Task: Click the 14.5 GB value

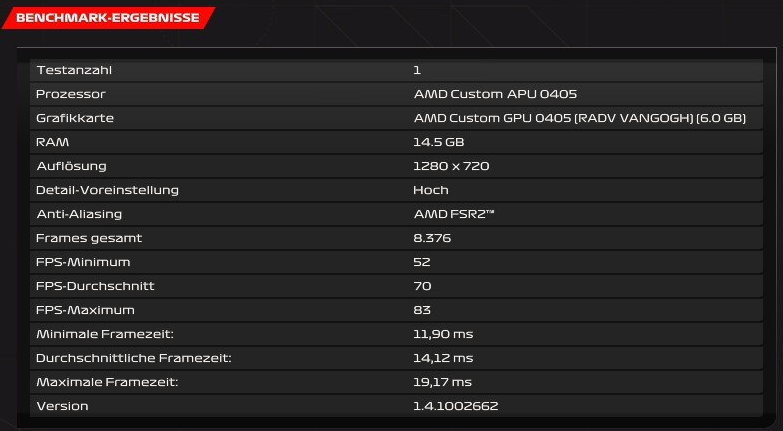Action: pos(439,142)
